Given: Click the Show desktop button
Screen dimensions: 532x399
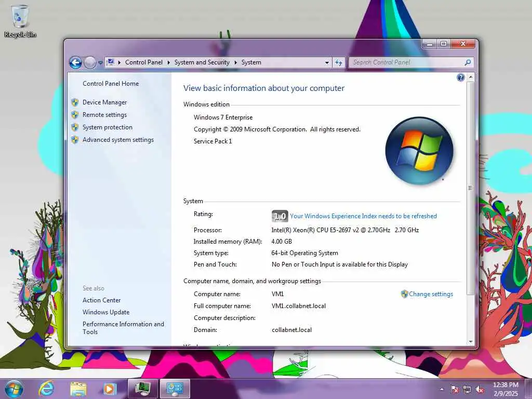Looking at the screenshot, I should pos(528,389).
